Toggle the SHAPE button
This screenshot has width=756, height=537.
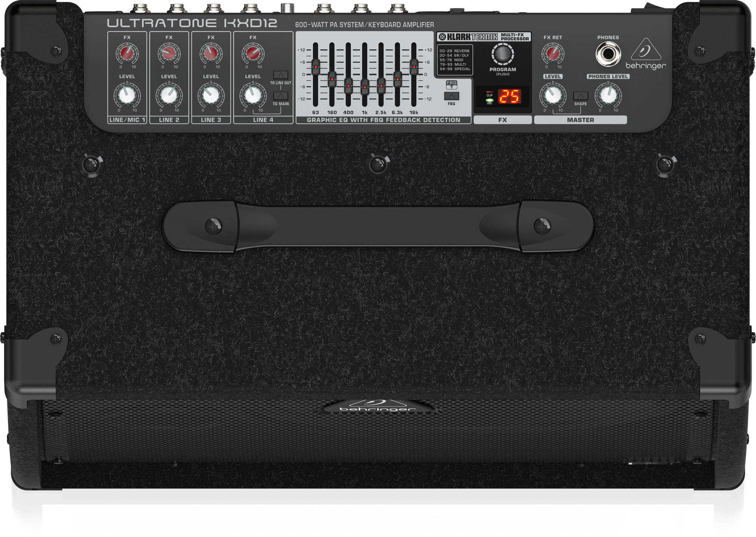[581, 96]
